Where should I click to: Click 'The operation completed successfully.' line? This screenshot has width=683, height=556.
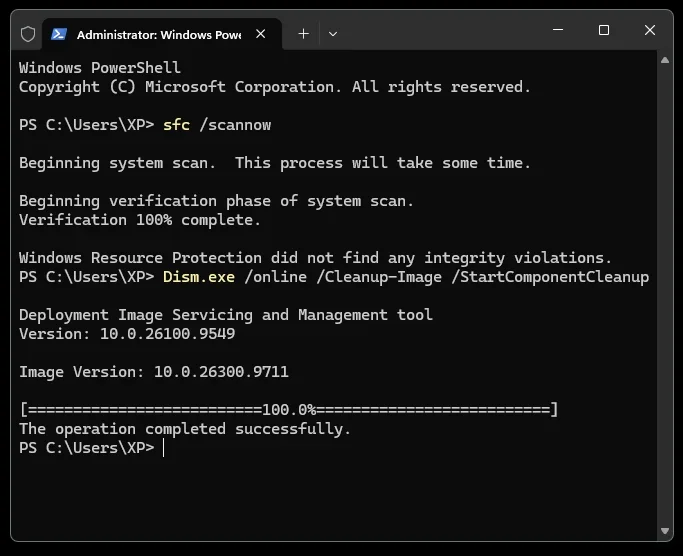tap(185, 429)
